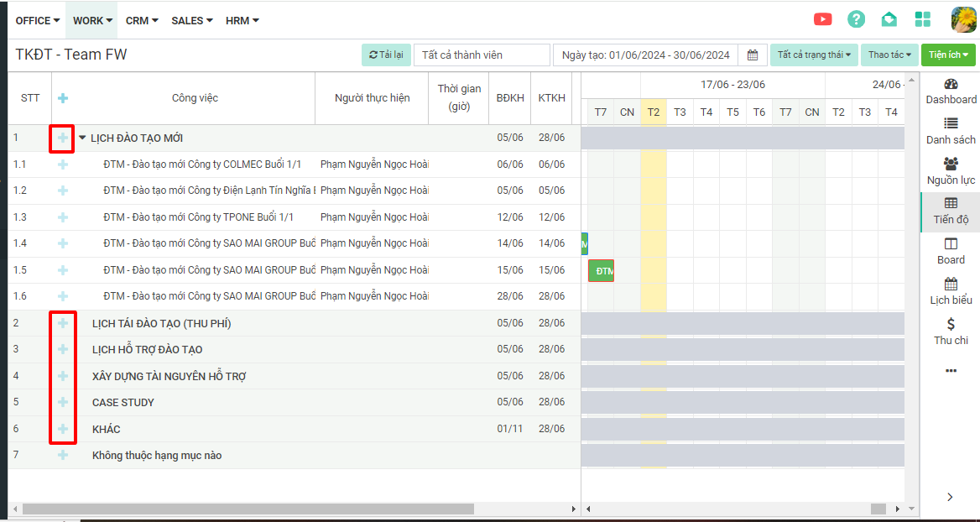Screen dimensions: 980x522
Task: Open the Thao tác dropdown
Action: tap(889, 55)
